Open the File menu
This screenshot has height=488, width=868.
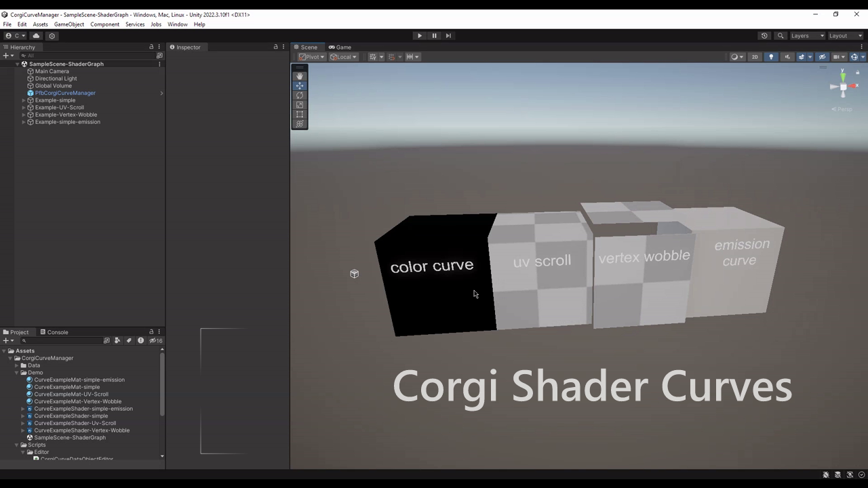[x=7, y=24]
